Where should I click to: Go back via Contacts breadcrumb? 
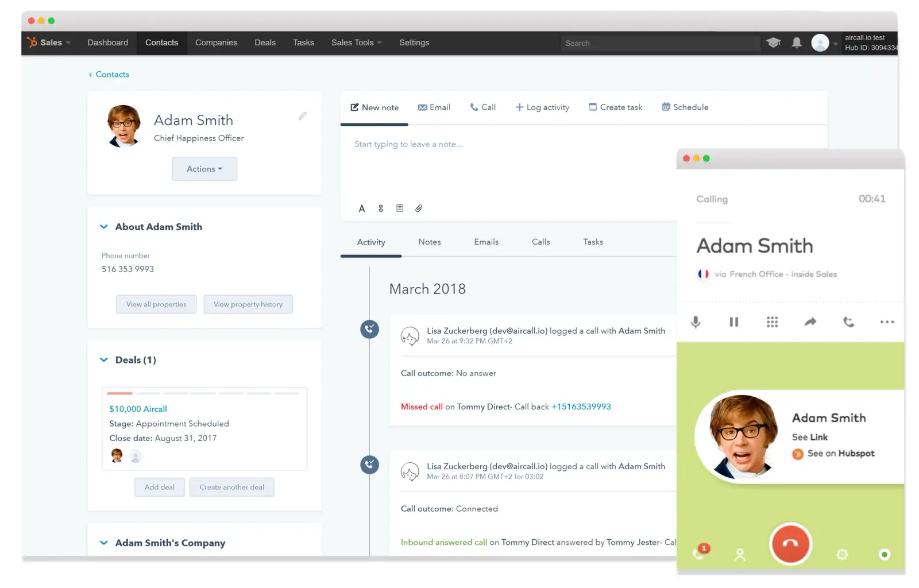pyautogui.click(x=109, y=74)
